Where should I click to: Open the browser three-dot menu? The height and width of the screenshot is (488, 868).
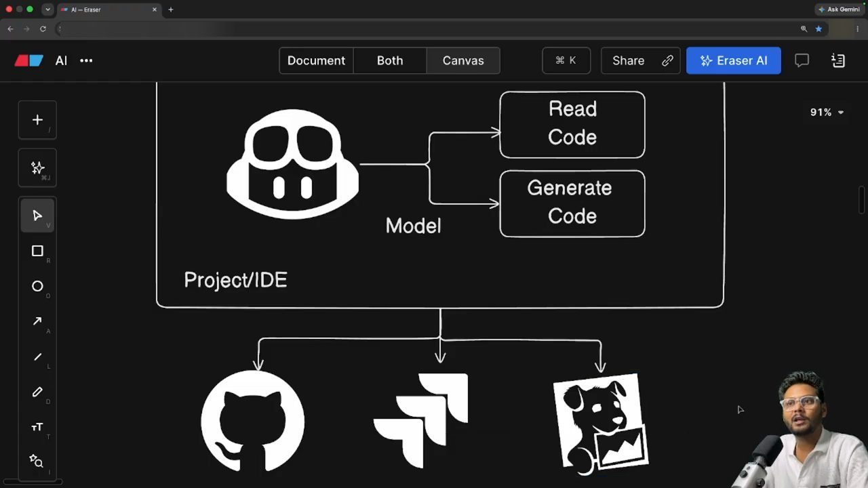pos(858,28)
